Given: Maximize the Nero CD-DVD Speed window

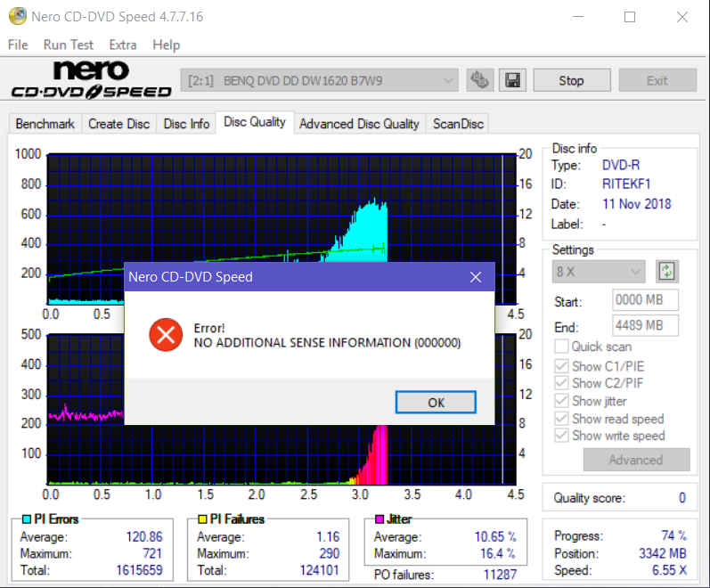Looking at the screenshot, I should point(630,17).
